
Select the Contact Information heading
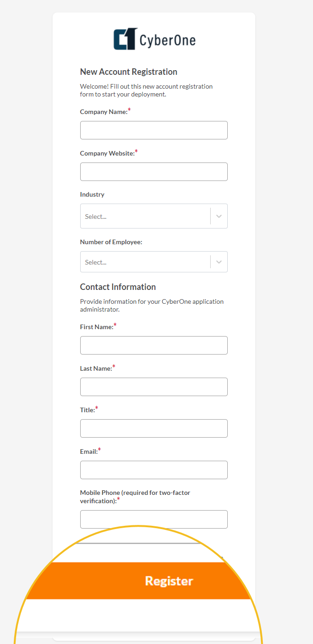[x=118, y=287]
